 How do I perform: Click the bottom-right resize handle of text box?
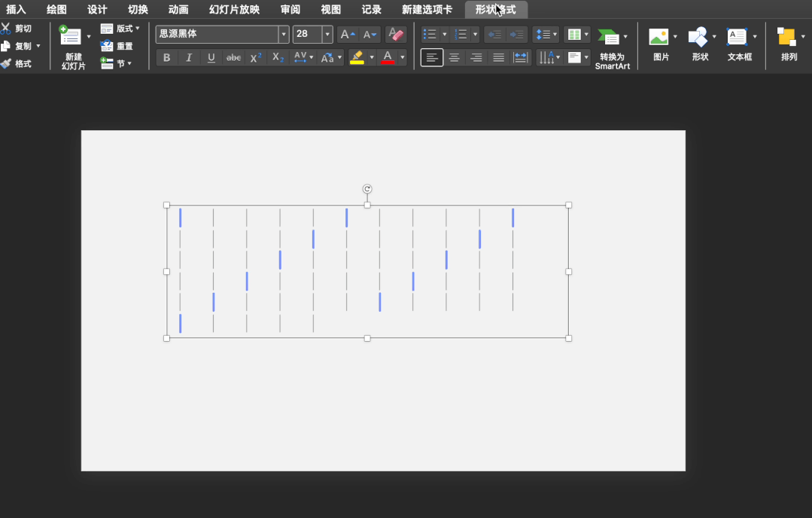[x=569, y=338]
